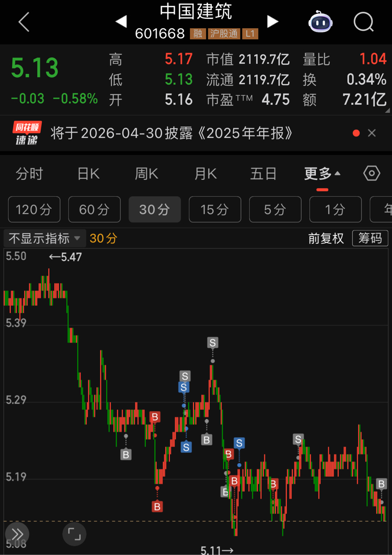Tap the turnover amount 7.21亿

(365, 100)
